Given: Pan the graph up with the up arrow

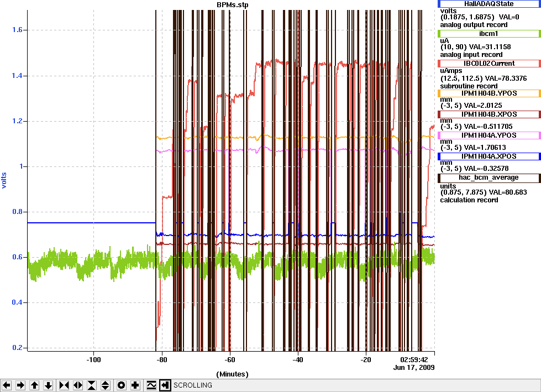Looking at the screenshot, I should [x=34, y=385].
